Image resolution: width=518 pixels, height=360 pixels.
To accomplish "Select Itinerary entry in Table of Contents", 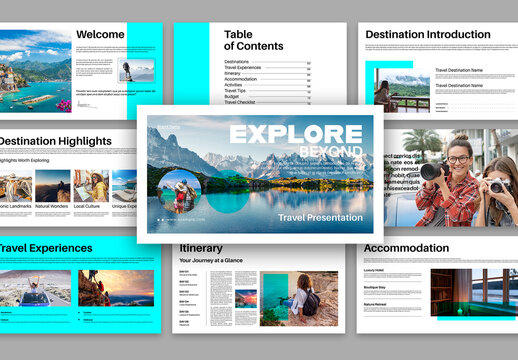I will [x=232, y=73].
